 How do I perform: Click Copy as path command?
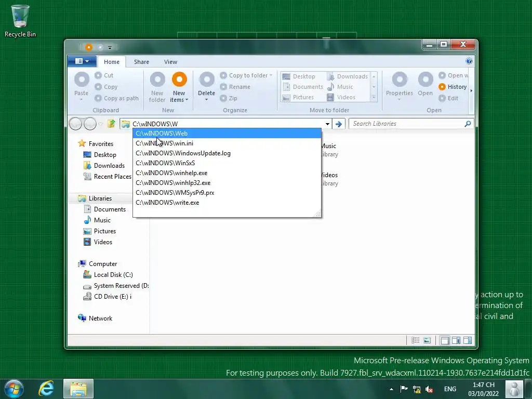[x=117, y=98]
